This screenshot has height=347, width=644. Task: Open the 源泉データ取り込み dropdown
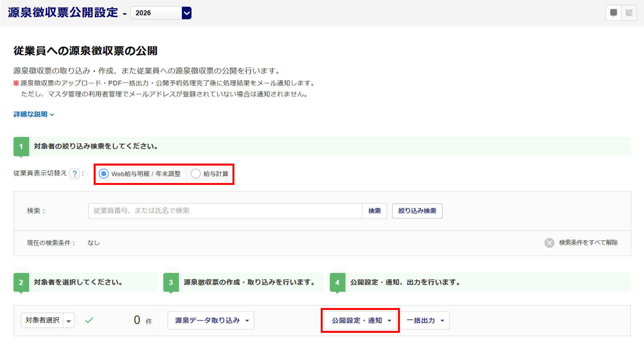click(x=211, y=321)
